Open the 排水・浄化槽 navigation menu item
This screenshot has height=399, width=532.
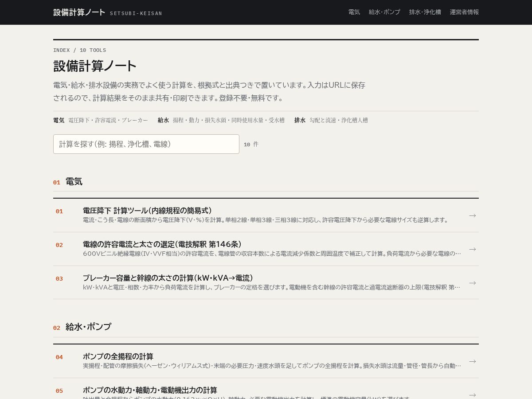pyautogui.click(x=425, y=12)
